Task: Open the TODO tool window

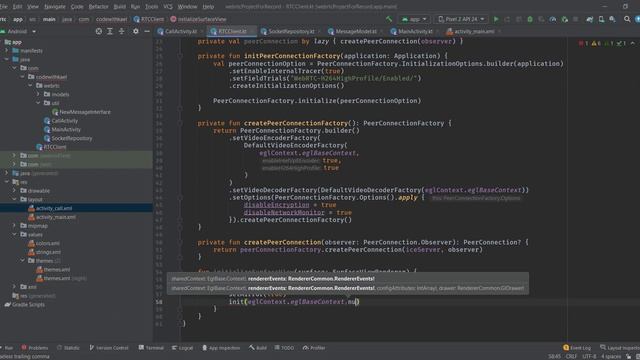Action: coord(284,348)
